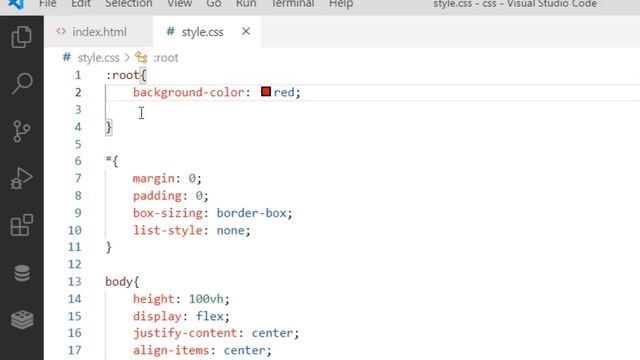640x360 pixels.
Task: Switch to the index.html tab
Action: pyautogui.click(x=98, y=32)
